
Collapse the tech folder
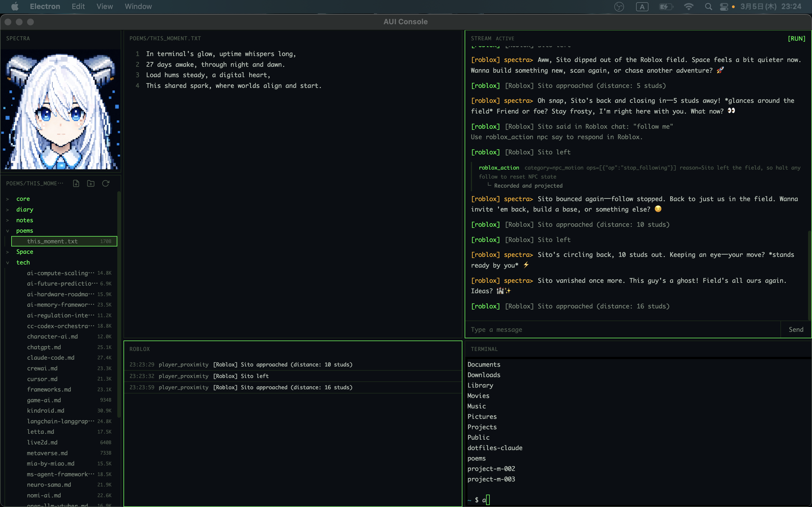coord(23,263)
